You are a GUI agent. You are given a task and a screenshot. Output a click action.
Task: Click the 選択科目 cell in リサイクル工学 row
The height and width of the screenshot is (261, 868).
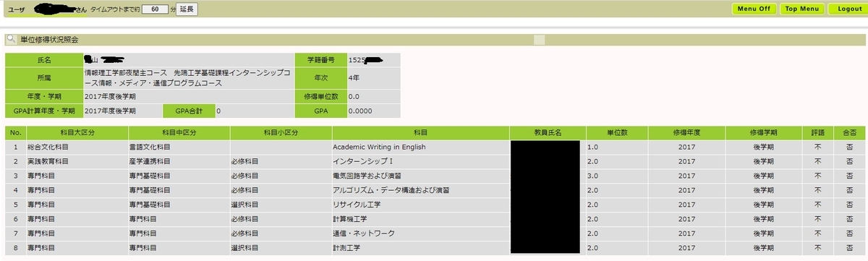[281, 205]
